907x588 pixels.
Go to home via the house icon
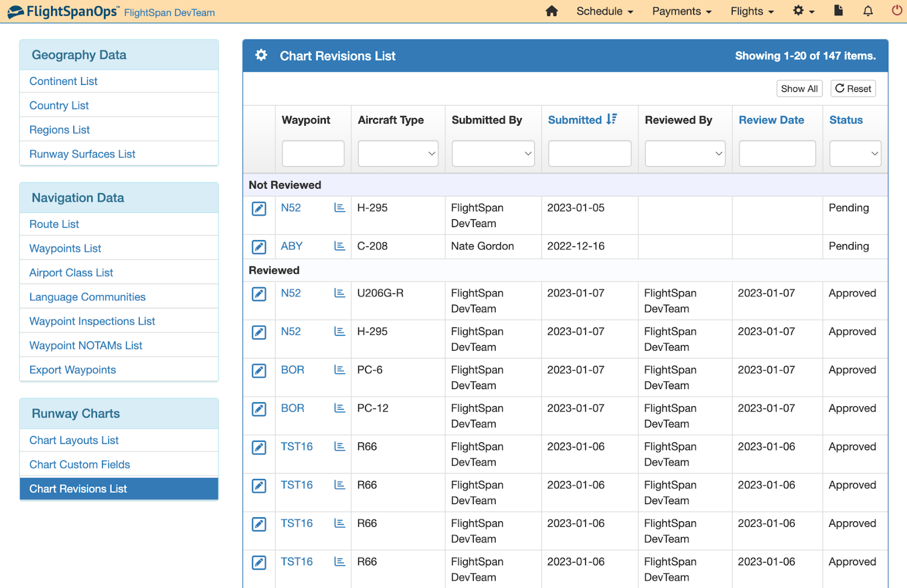(552, 11)
